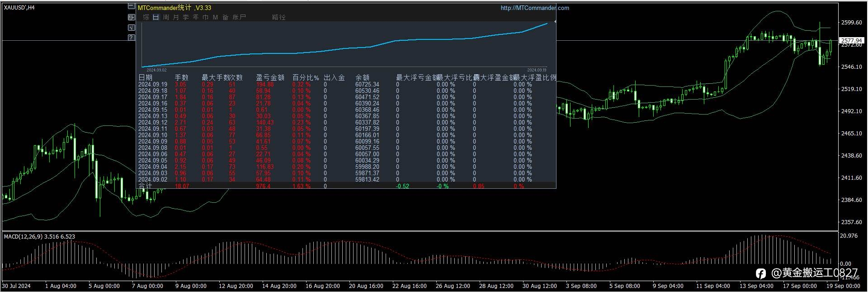This screenshot has width=868, height=292.
Task: Click the 2357.60 price scale label
Action: click(851, 222)
